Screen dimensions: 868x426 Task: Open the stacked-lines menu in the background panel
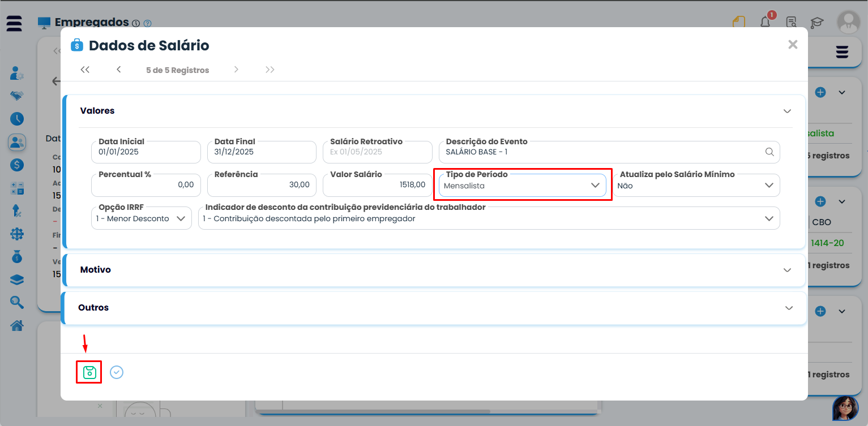(843, 52)
